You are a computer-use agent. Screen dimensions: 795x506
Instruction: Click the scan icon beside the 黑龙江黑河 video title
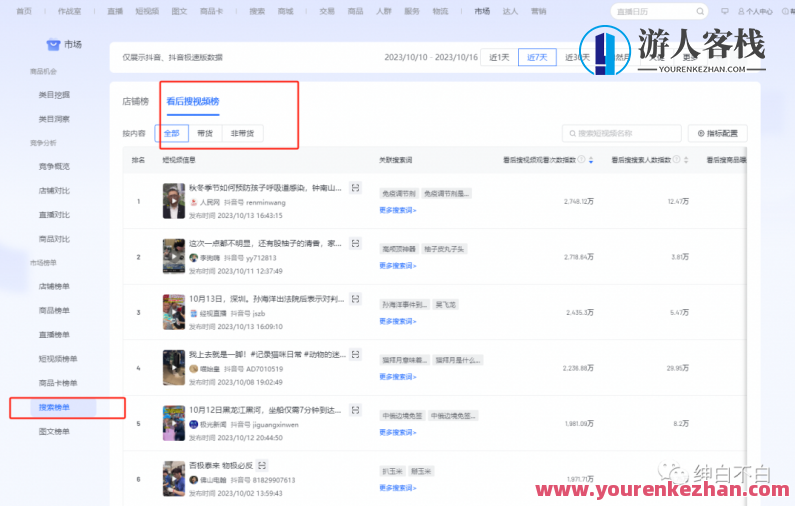click(x=355, y=410)
